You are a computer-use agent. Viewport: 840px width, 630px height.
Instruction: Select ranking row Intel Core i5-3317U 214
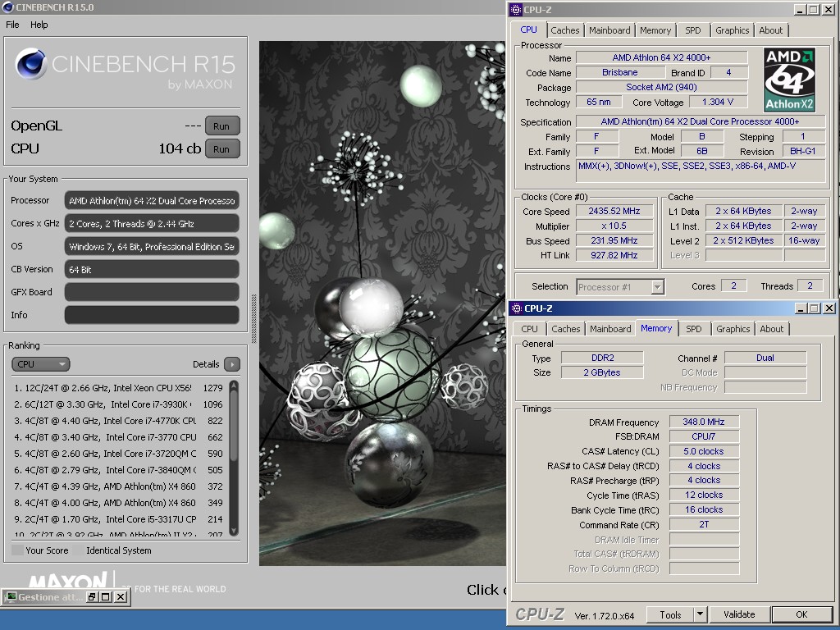[x=118, y=519]
